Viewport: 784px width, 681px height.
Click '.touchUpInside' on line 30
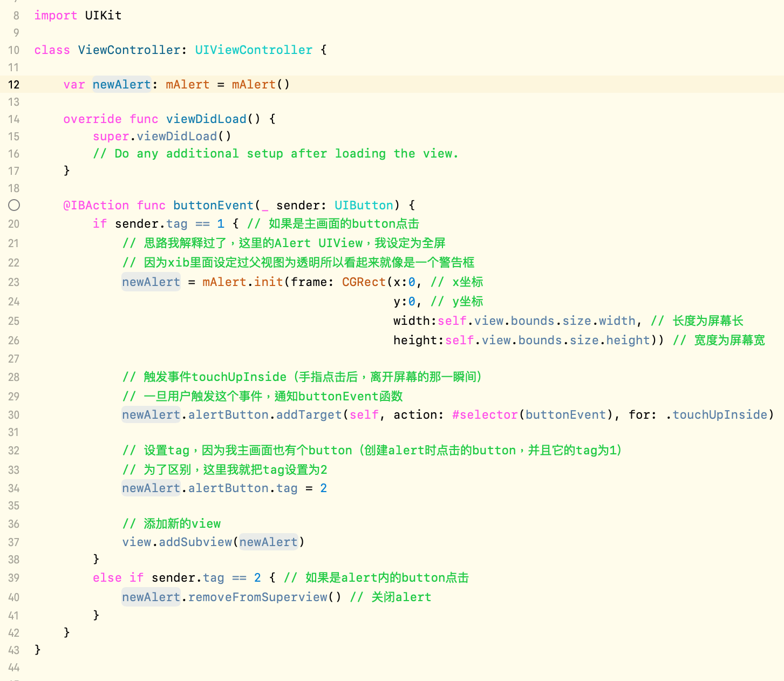coord(717,415)
